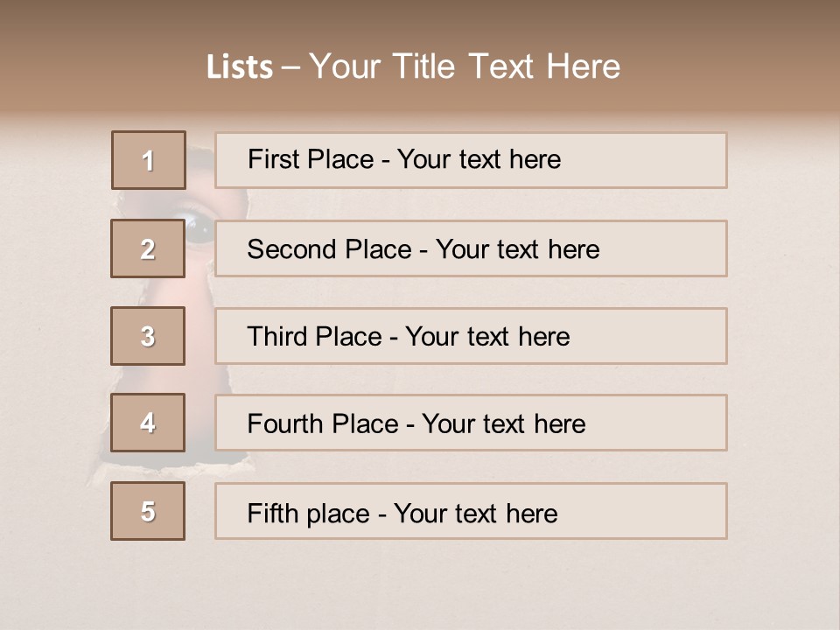This screenshot has height=630, width=840.
Task: Click the word First in top row
Action: click(x=273, y=159)
